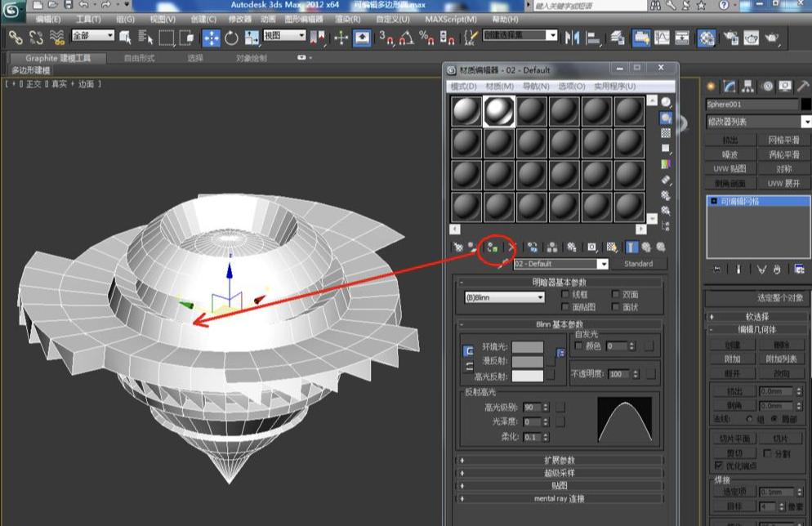The image size is (812, 526).
Task: Expand the mental ray 连接 rollout
Action: click(x=560, y=498)
